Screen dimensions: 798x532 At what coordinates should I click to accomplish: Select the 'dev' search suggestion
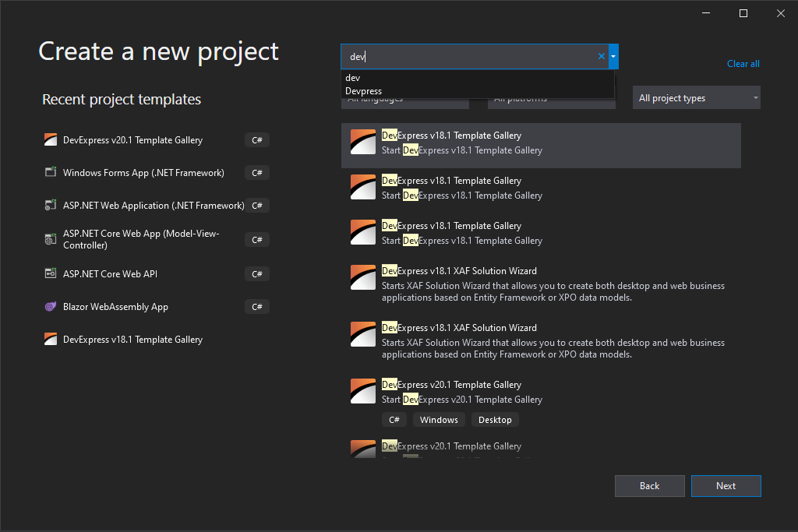coord(478,78)
